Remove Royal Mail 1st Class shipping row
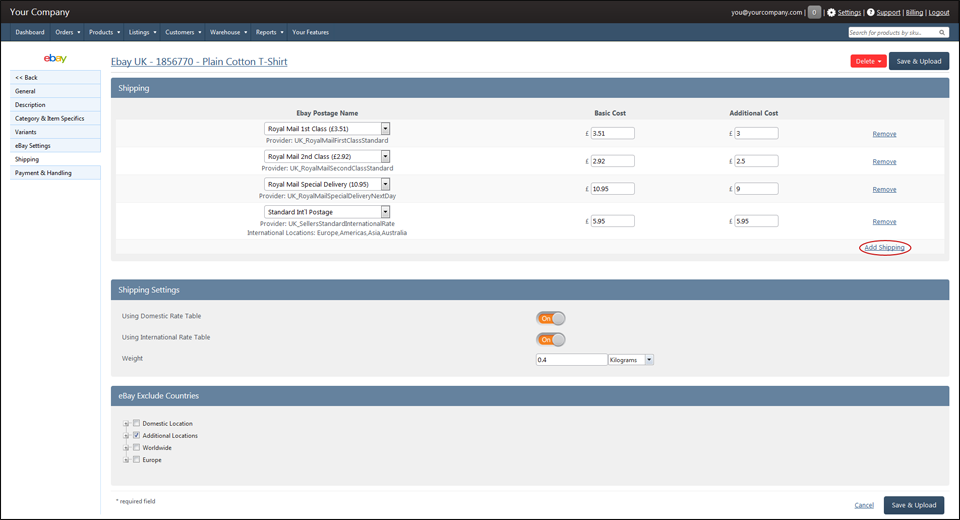The width and height of the screenshot is (960, 520). (884, 134)
